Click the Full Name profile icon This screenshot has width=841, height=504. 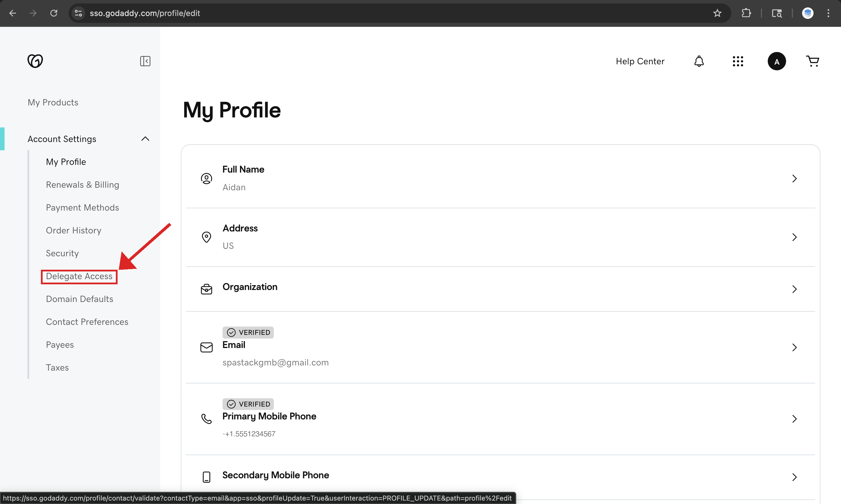206,178
